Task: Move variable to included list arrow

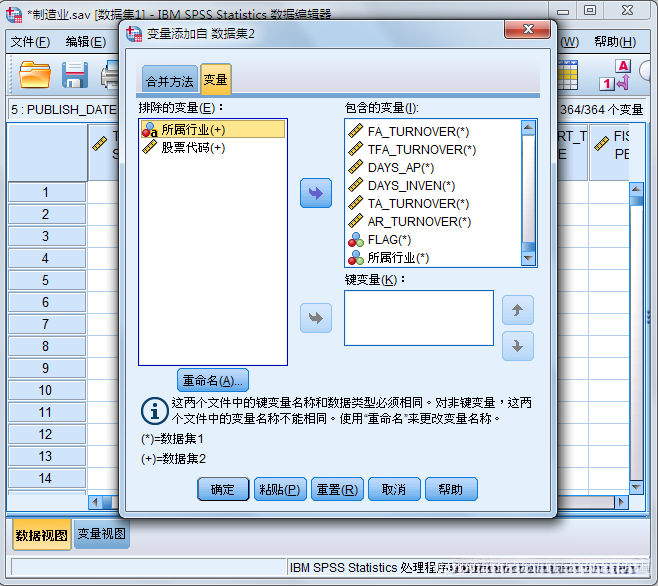Action: [316, 193]
